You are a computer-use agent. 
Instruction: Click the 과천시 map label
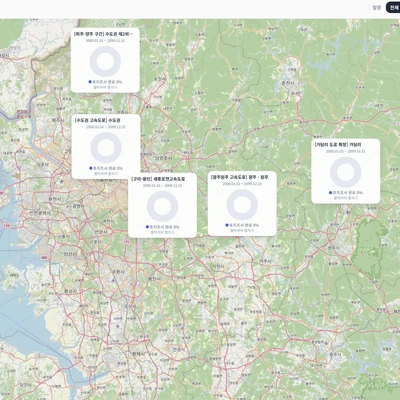pyautogui.click(x=108, y=221)
